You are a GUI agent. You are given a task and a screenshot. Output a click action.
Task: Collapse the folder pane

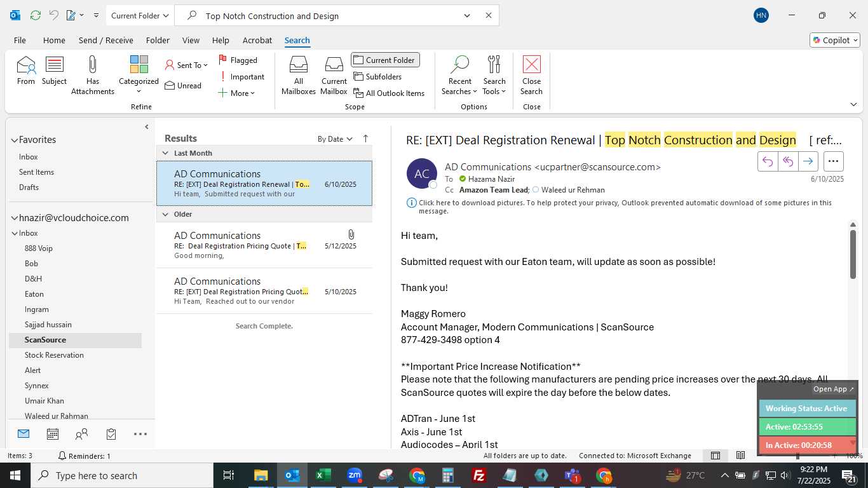pos(147,126)
